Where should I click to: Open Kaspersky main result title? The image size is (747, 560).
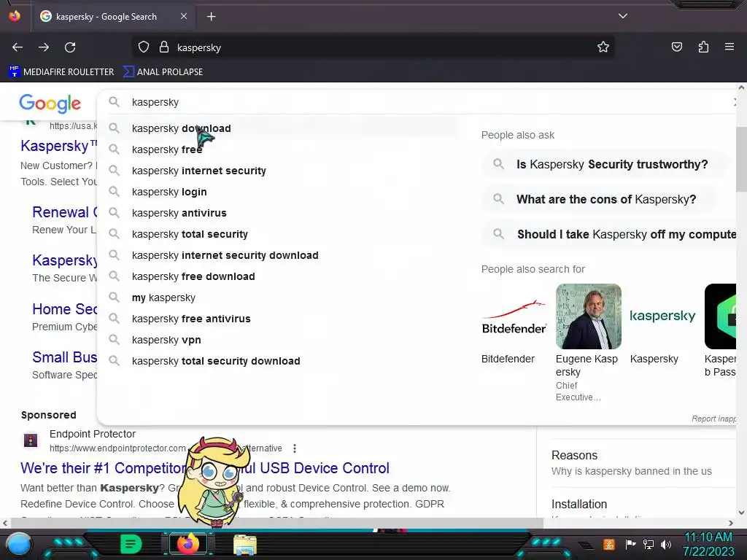58,146
